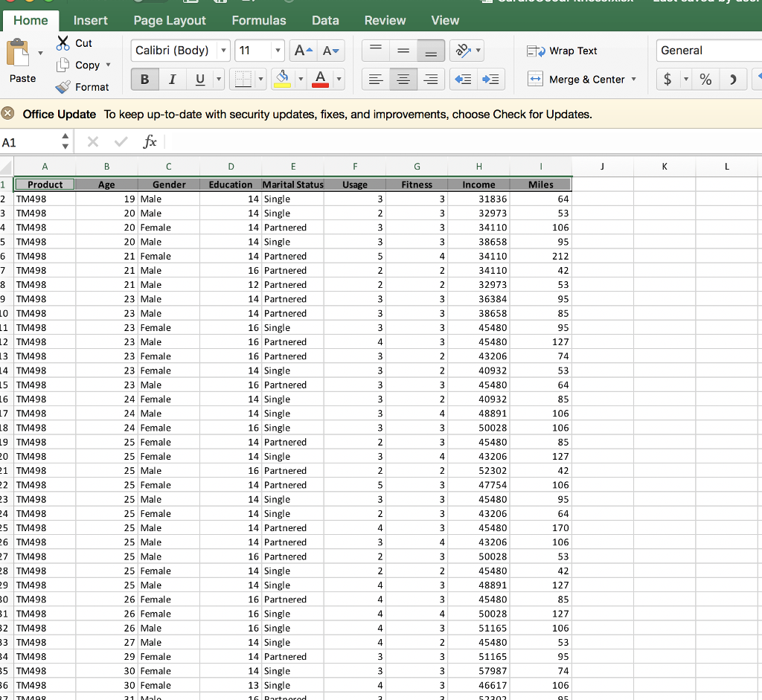The image size is (762, 700).
Task: Toggle center horizontal alignment
Action: (x=403, y=79)
